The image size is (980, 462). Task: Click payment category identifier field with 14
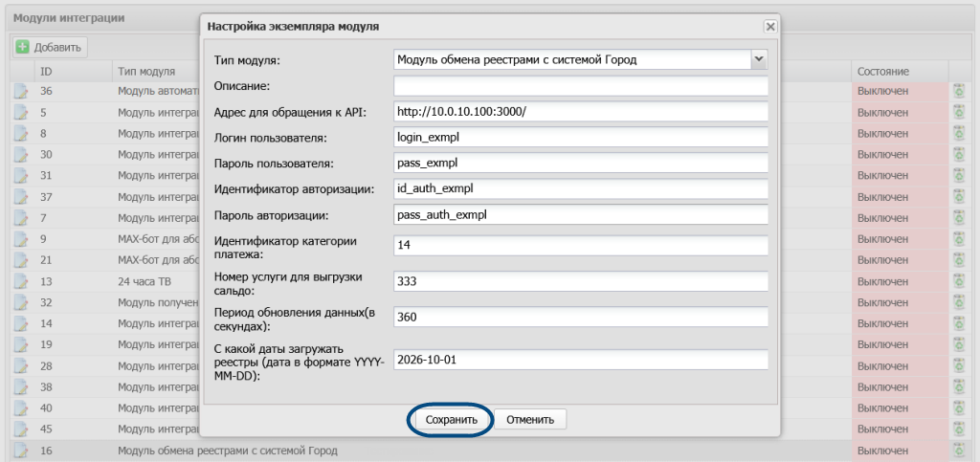click(581, 246)
